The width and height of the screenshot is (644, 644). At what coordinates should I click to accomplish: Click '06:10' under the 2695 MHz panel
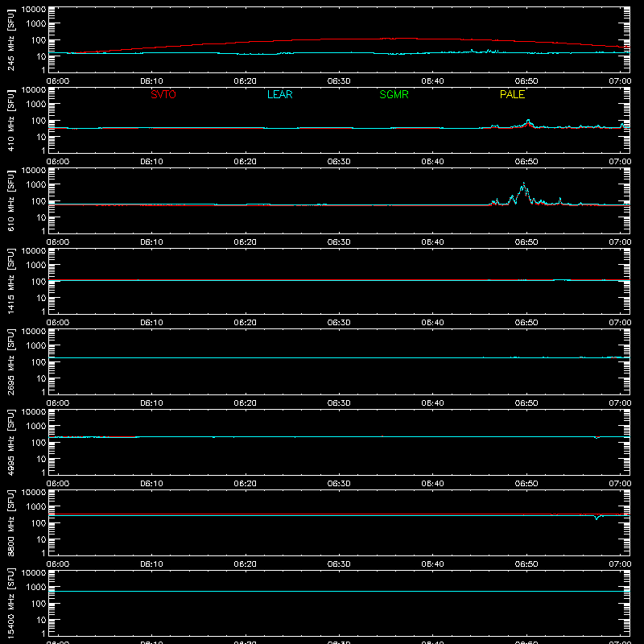[151, 403]
